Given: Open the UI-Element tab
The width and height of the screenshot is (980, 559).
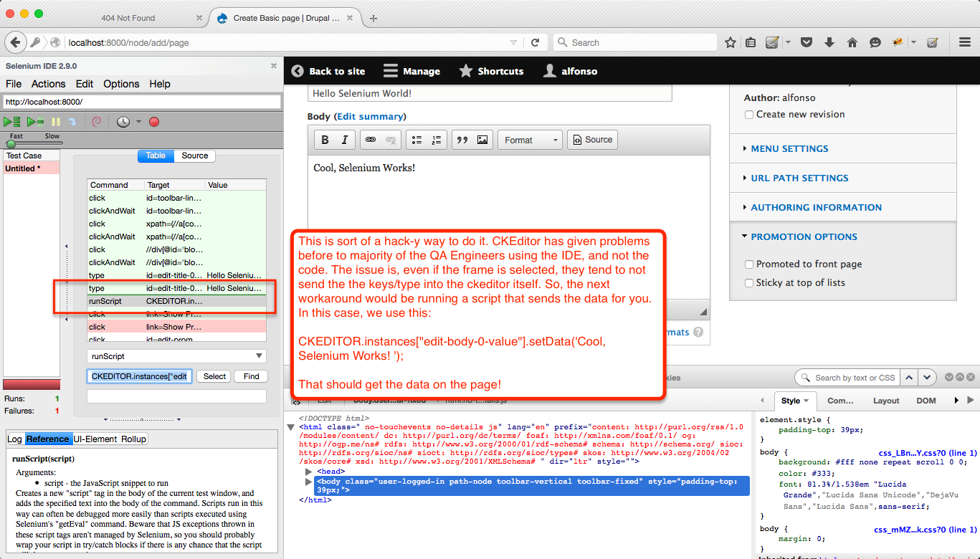Looking at the screenshot, I should [96, 439].
